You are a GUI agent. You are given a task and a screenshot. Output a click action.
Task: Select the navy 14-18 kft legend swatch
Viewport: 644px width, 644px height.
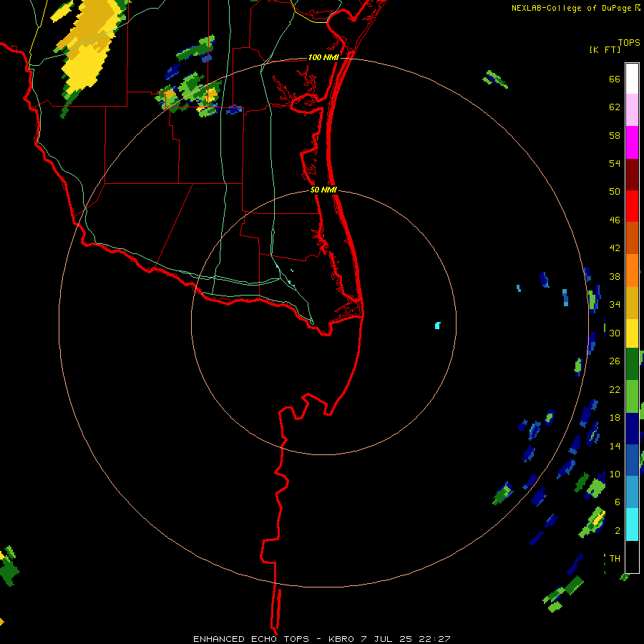click(632, 429)
